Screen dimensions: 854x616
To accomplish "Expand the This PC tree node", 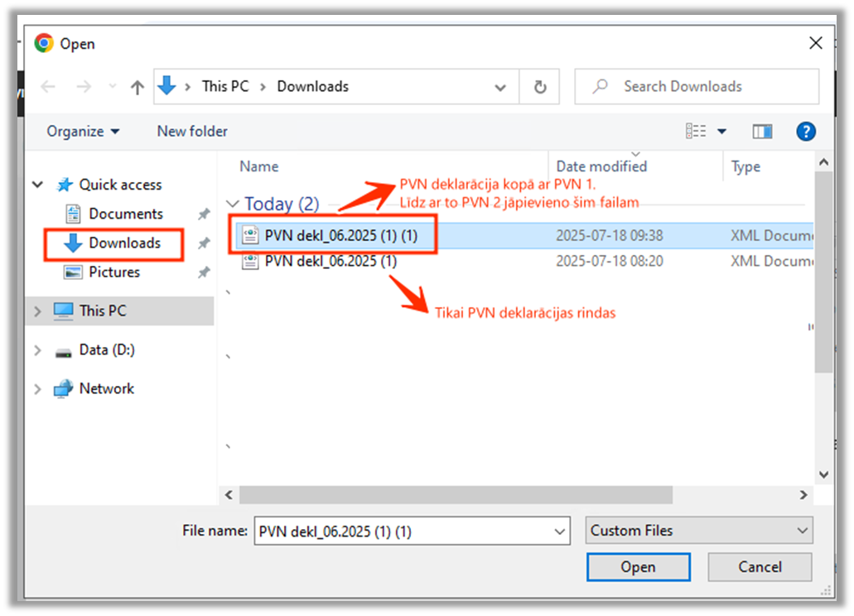I will click(x=37, y=311).
